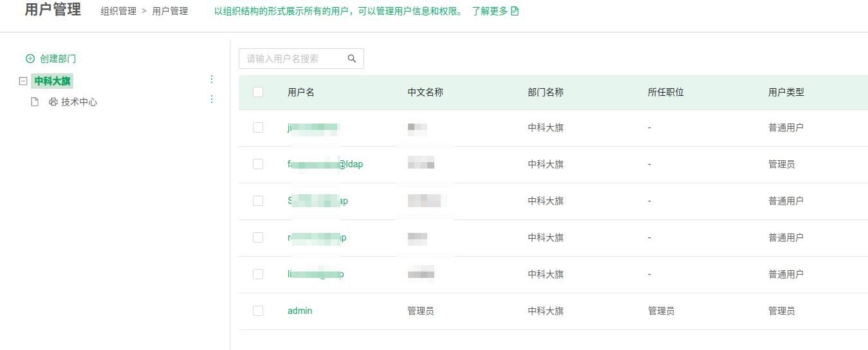The height and width of the screenshot is (350, 868).
Task: Click the department icon next to 技术中心
Action: coord(53,102)
